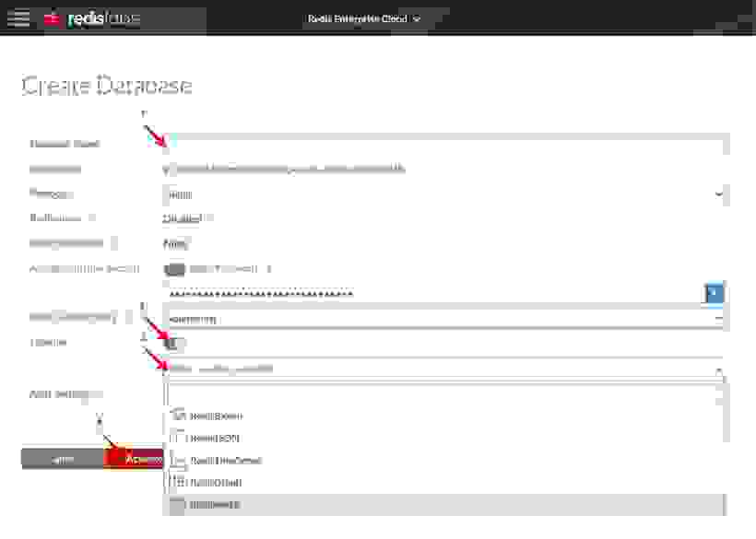Focus the module search box in dropdown
Screen dimensions: 756x539
[x=444, y=393]
